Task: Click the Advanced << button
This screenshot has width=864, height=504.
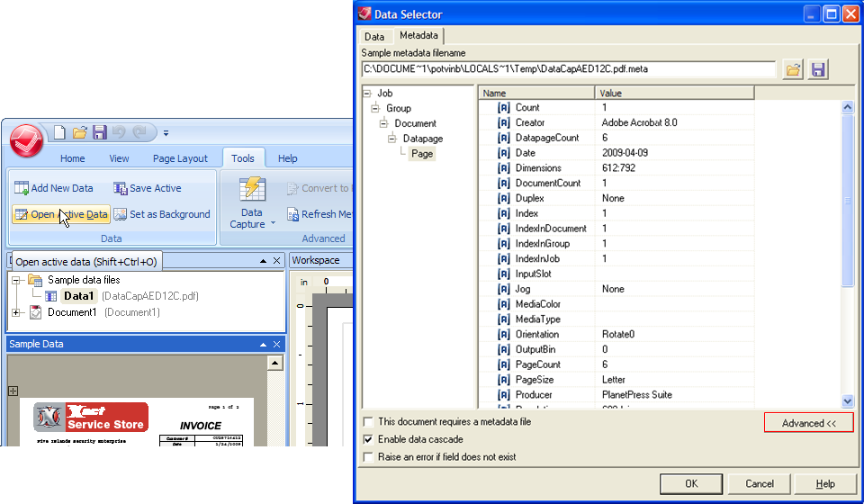Action: pos(808,423)
